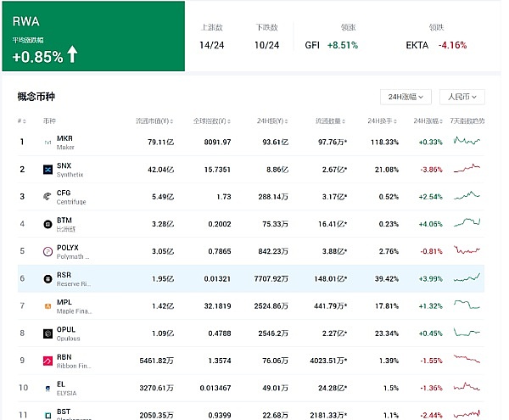Click the Maker MKR coin icon
This screenshot has height=420, width=509.
[x=48, y=142]
